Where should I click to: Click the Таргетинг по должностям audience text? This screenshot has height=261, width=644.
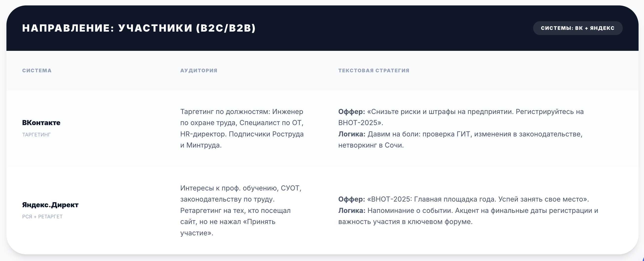point(225,112)
